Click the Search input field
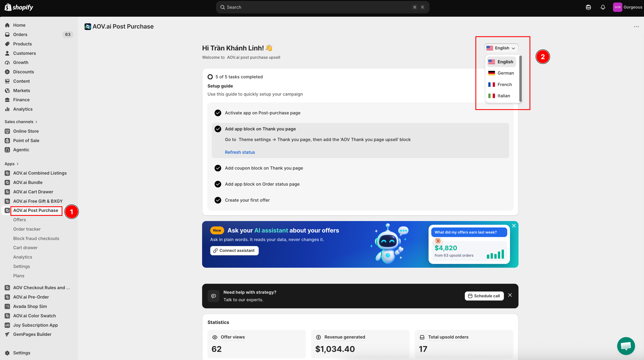The height and width of the screenshot is (360, 644). (x=322, y=7)
